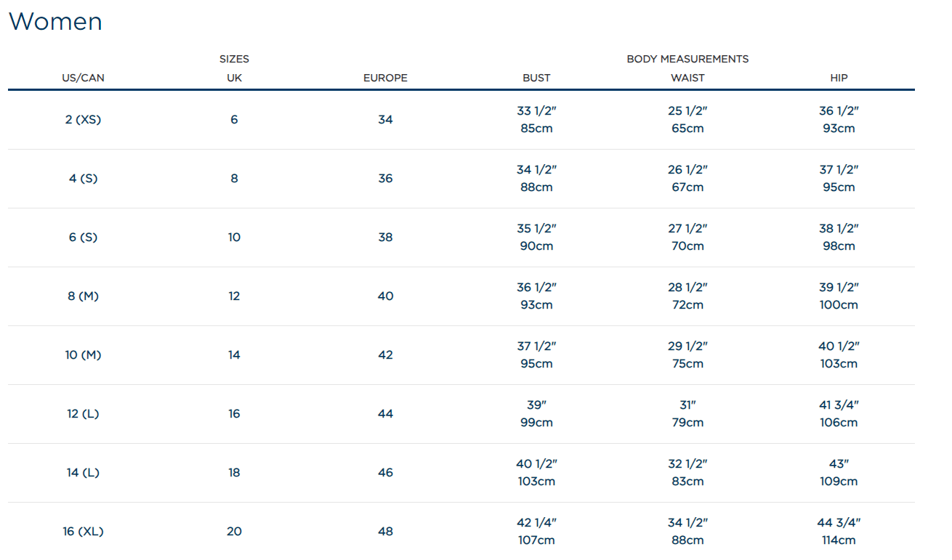Select the 25 1/2" waist measurement
952x560 pixels.
(x=687, y=111)
